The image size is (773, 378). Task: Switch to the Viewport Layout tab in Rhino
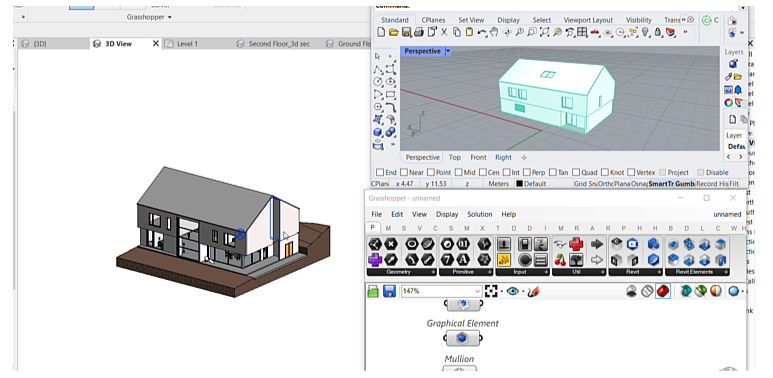pos(588,20)
